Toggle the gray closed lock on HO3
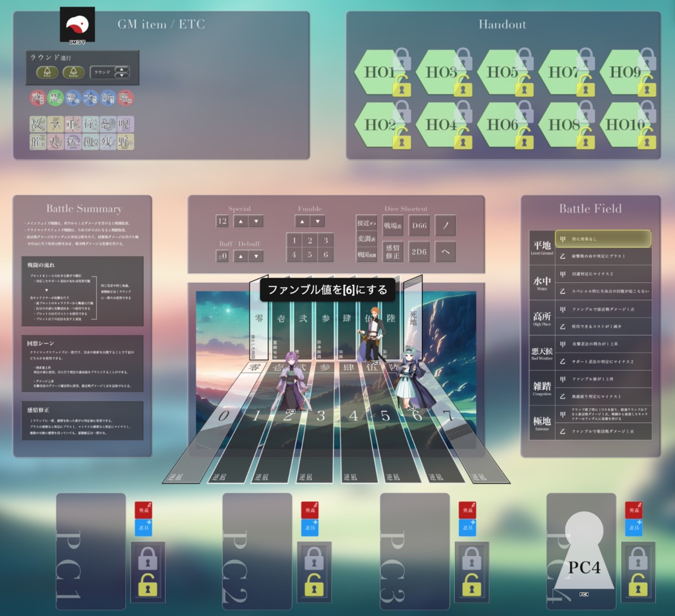675x616 pixels. pos(463,58)
